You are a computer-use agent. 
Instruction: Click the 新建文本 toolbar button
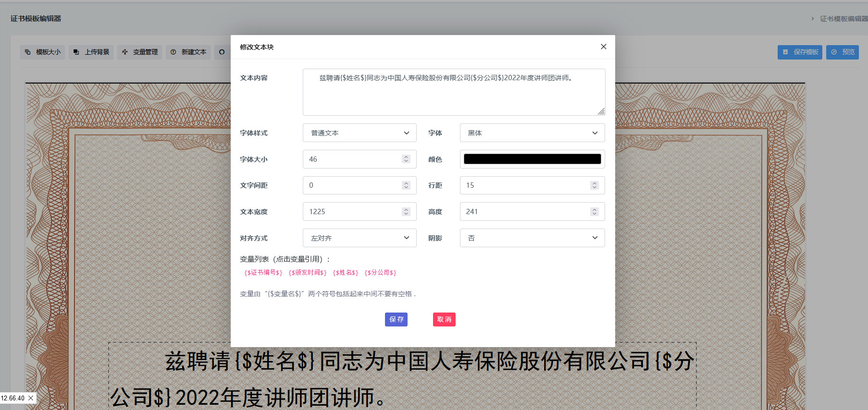[x=188, y=52]
